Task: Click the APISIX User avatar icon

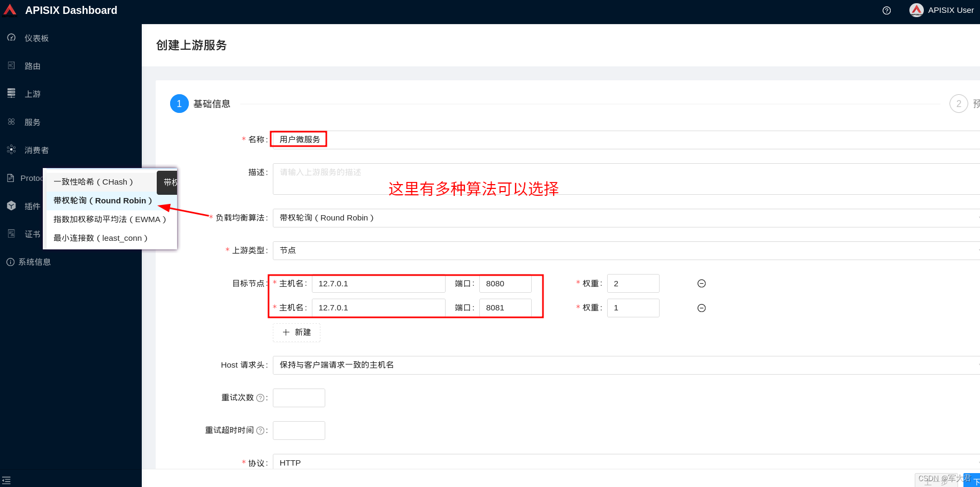Action: (916, 10)
